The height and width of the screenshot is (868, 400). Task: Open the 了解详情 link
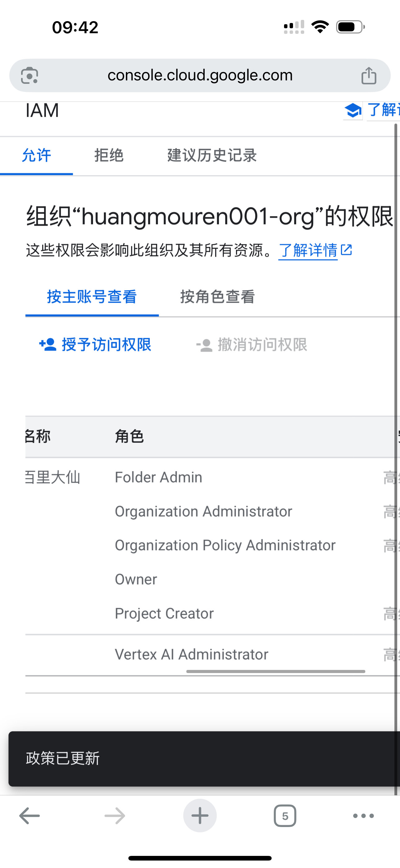(308, 250)
